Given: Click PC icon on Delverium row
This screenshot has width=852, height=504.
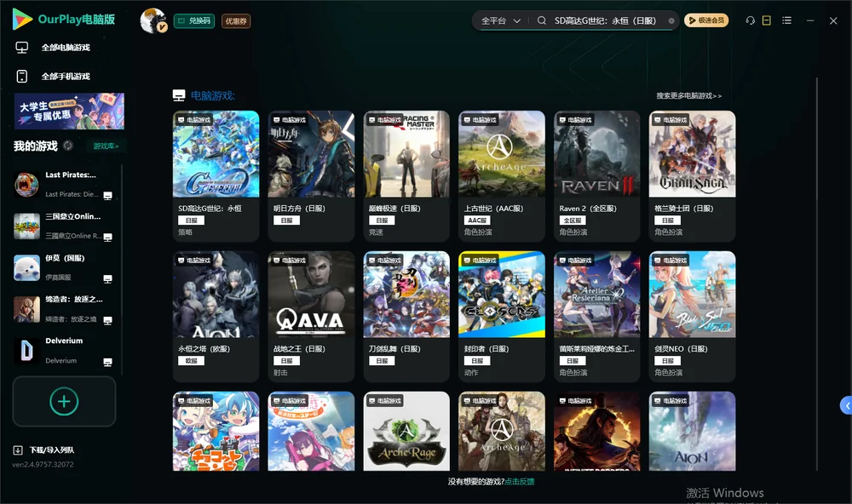Looking at the screenshot, I should pos(107,363).
